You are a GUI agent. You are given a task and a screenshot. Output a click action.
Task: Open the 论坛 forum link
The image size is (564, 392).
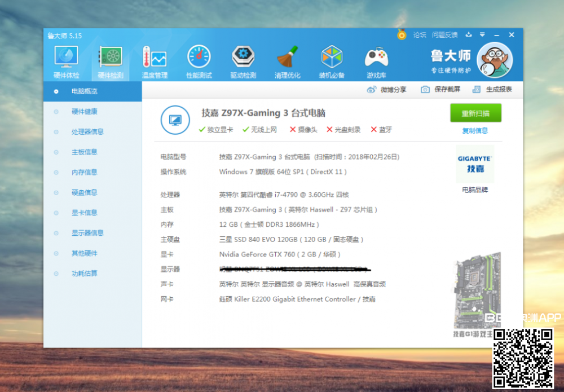coord(420,35)
